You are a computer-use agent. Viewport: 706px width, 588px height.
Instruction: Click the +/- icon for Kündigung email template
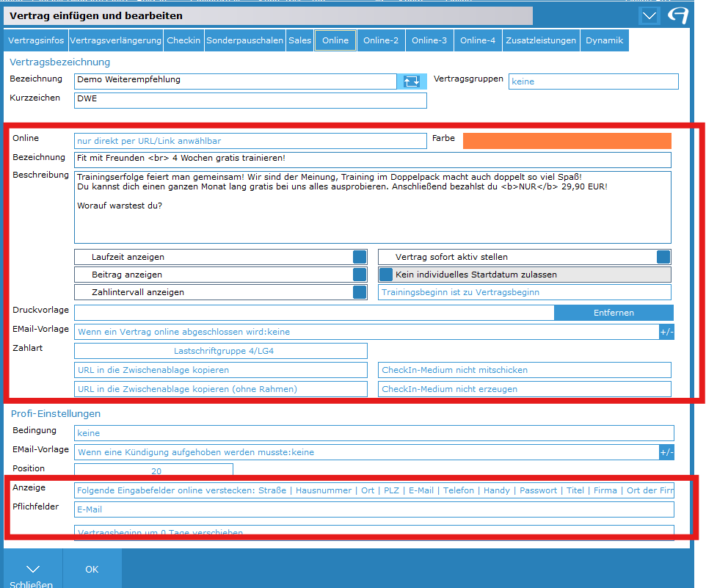click(666, 452)
